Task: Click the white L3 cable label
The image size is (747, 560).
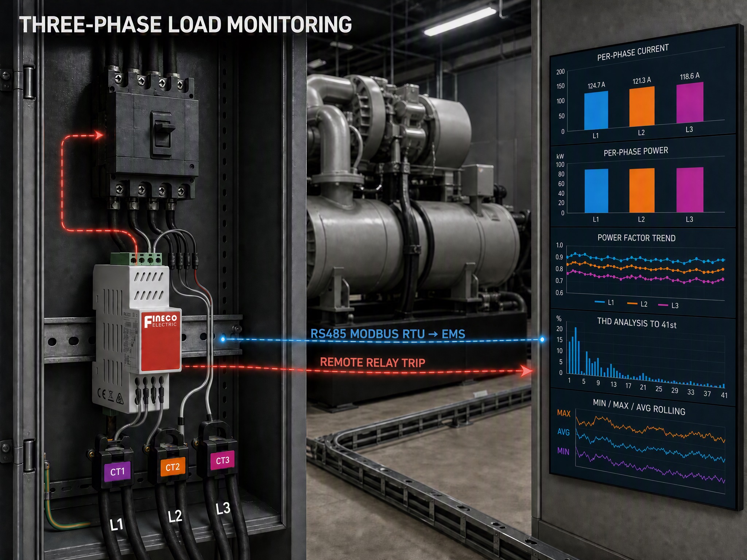Action: coord(223,508)
